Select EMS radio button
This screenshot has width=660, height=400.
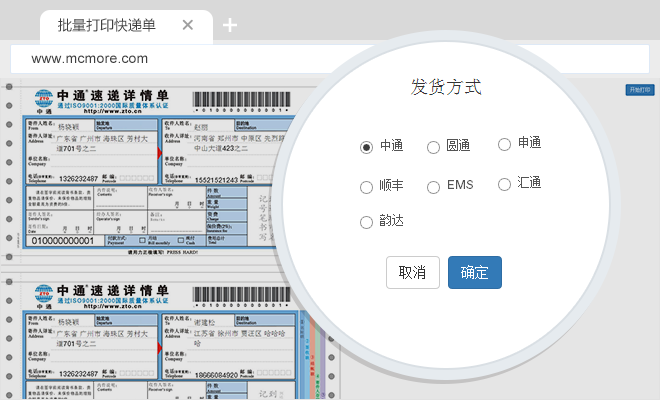point(434,187)
